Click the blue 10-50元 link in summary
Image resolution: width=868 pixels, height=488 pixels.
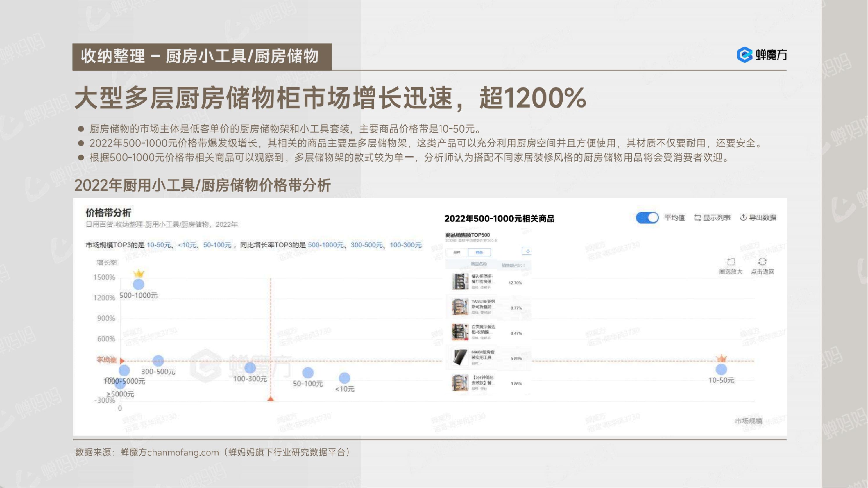point(159,245)
